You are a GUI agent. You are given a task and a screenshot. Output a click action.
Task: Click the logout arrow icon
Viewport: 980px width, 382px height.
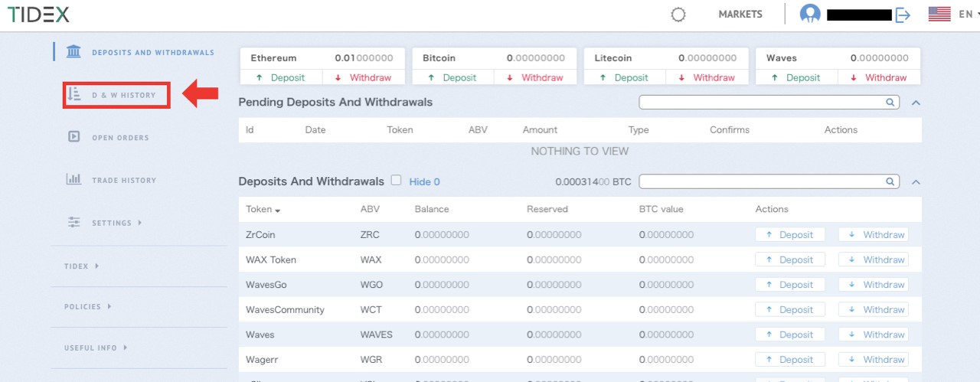(x=903, y=15)
